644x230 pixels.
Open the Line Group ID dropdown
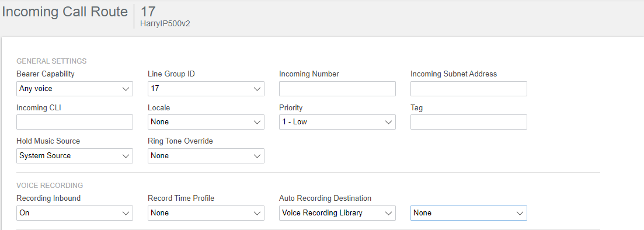206,89
